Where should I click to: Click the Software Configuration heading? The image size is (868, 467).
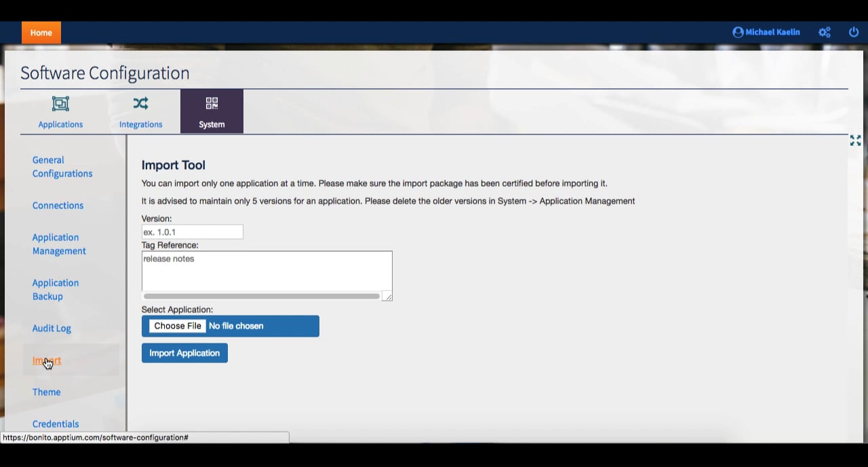105,73
